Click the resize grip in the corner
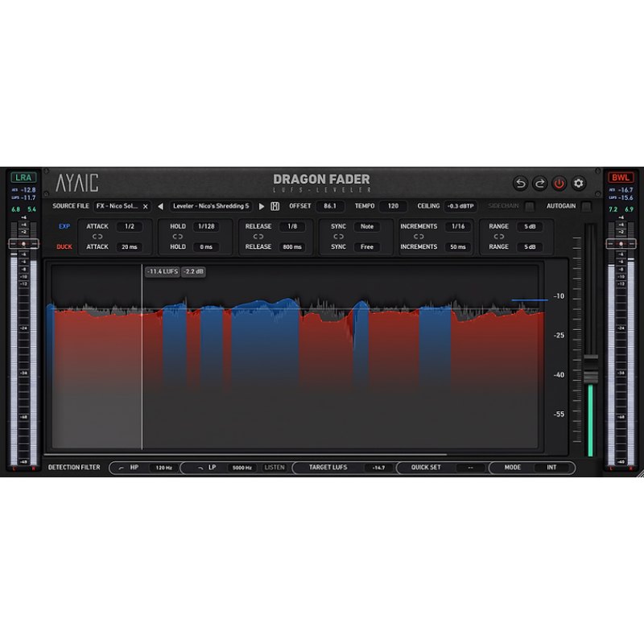Screen dimensions: 644x644 (640, 473)
